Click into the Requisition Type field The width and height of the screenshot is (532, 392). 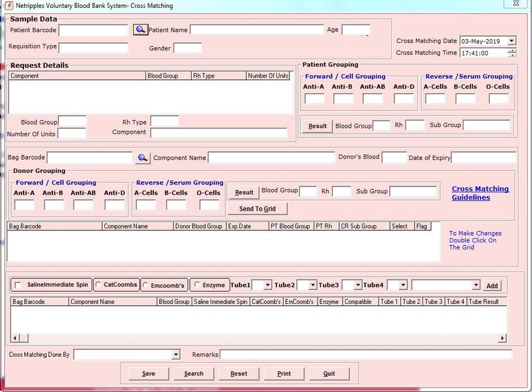pyautogui.click(x=93, y=48)
